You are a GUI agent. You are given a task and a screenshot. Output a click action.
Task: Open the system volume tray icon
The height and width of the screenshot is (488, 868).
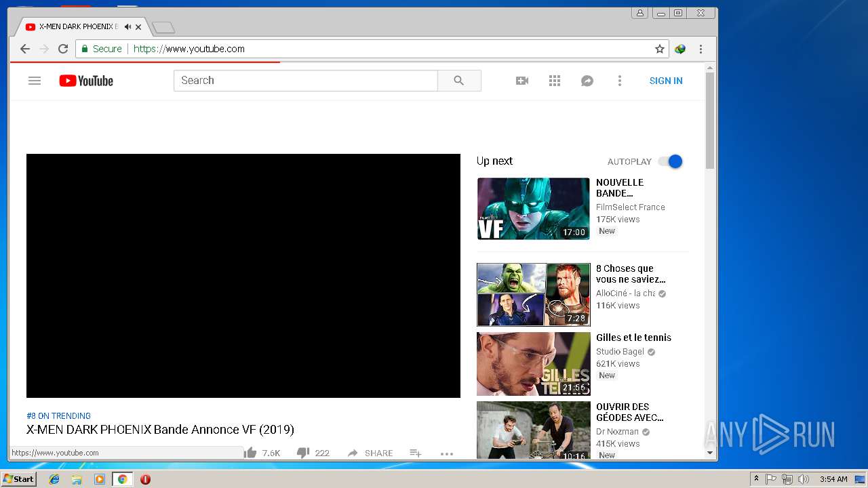[x=804, y=479]
